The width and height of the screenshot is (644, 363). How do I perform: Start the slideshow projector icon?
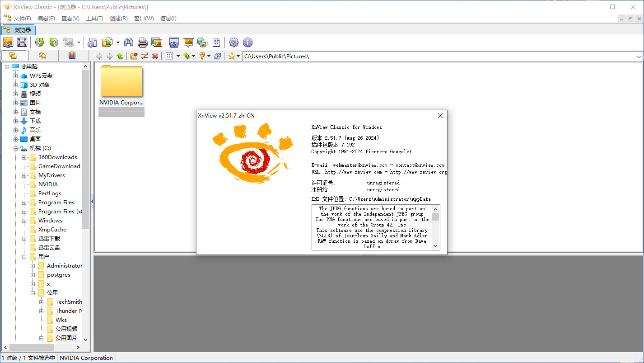[188, 42]
